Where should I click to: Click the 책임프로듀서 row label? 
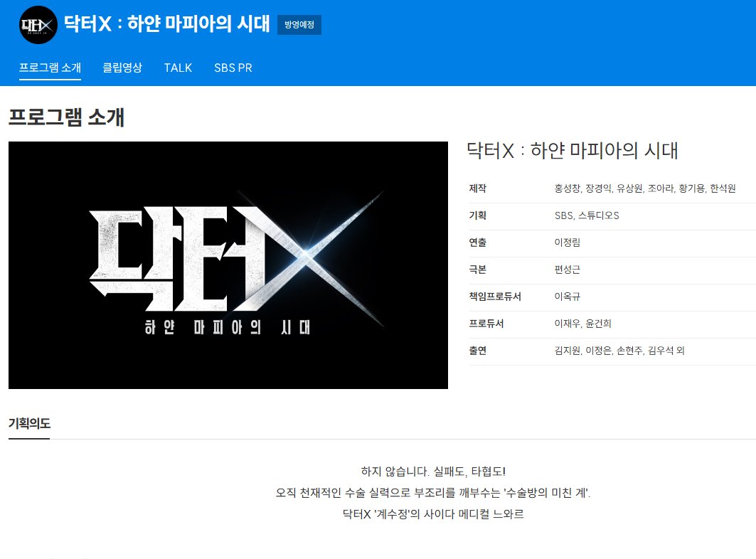[495, 297]
